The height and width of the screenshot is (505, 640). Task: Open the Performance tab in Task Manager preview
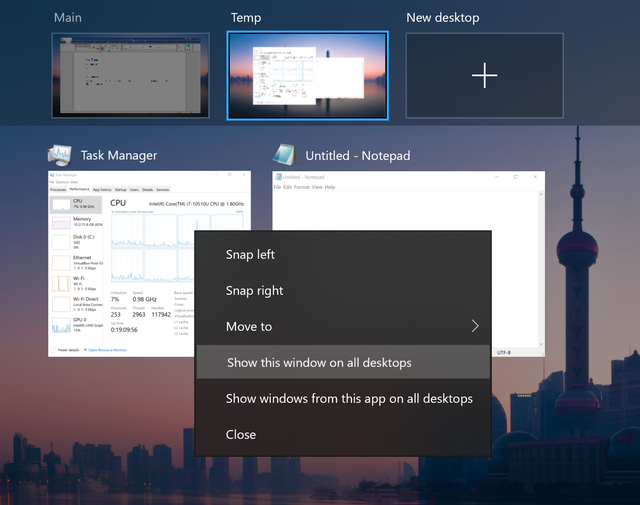[79, 189]
